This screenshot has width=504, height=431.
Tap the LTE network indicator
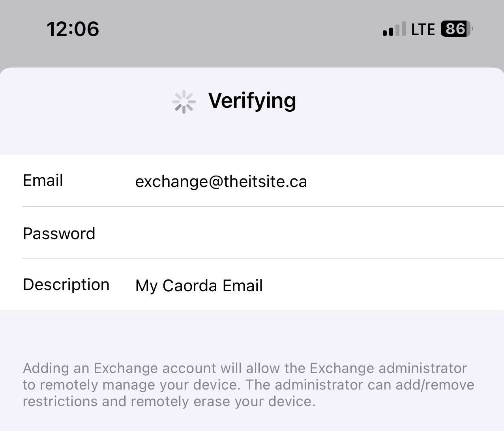pos(423,29)
